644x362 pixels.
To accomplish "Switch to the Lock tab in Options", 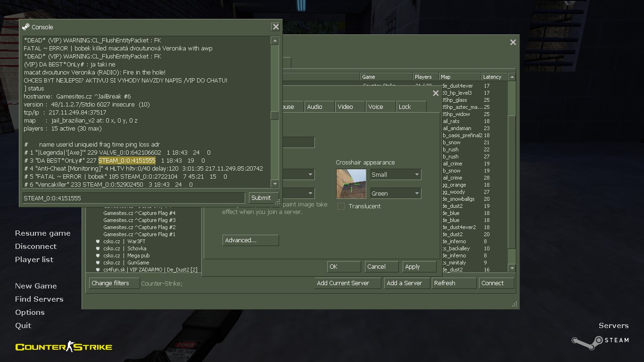I will (411, 107).
